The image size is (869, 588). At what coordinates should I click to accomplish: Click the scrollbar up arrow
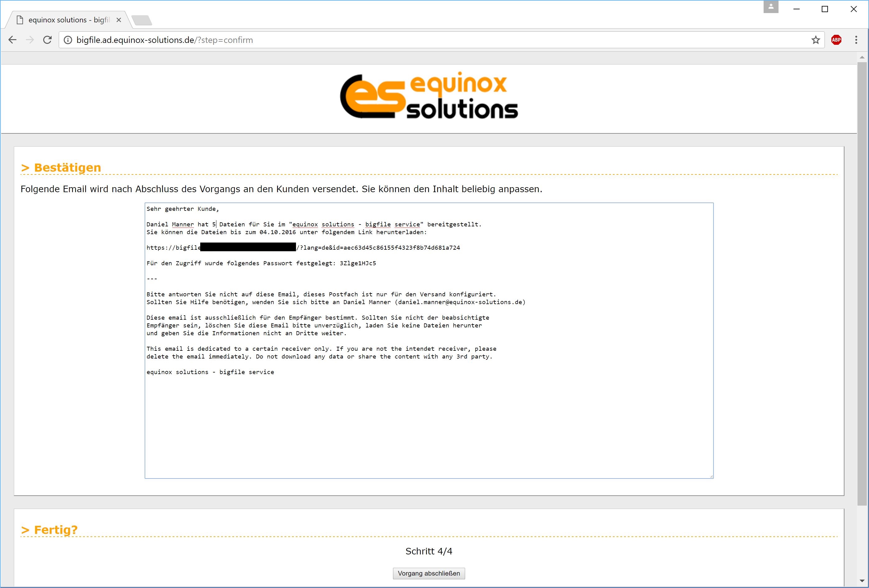pos(862,57)
